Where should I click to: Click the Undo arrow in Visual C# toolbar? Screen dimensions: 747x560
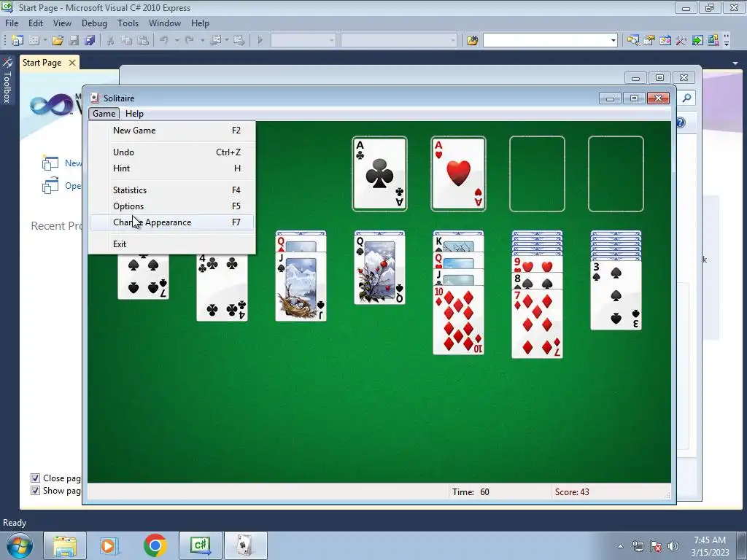[x=164, y=41]
